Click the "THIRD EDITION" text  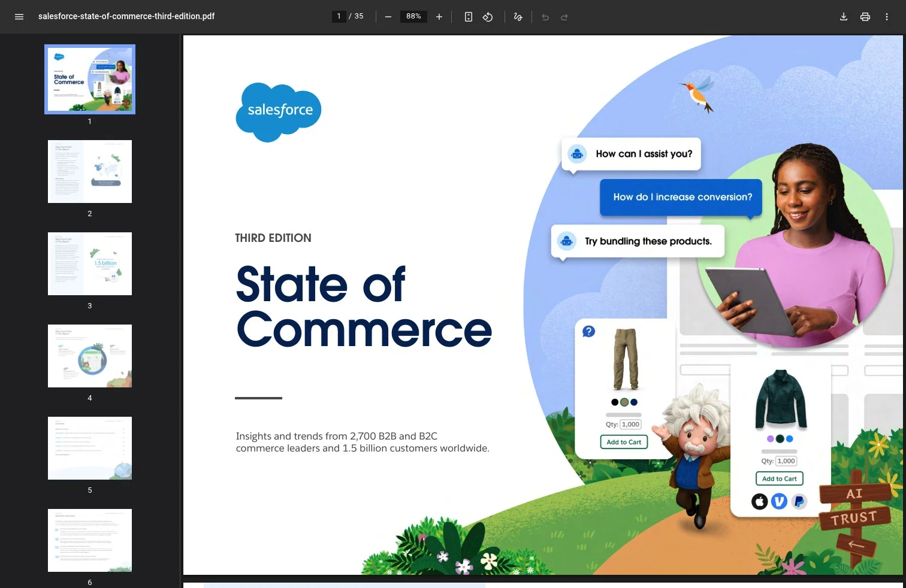tap(273, 238)
